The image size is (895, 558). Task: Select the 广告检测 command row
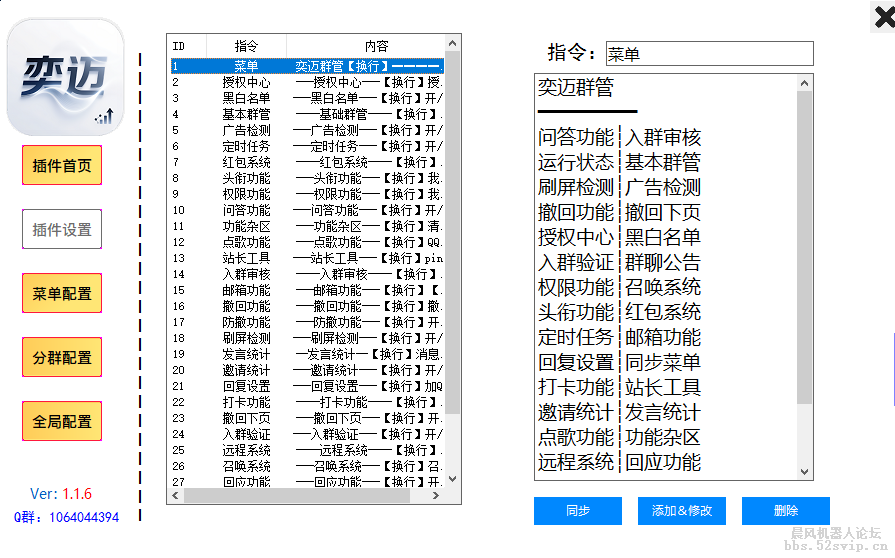pos(246,130)
